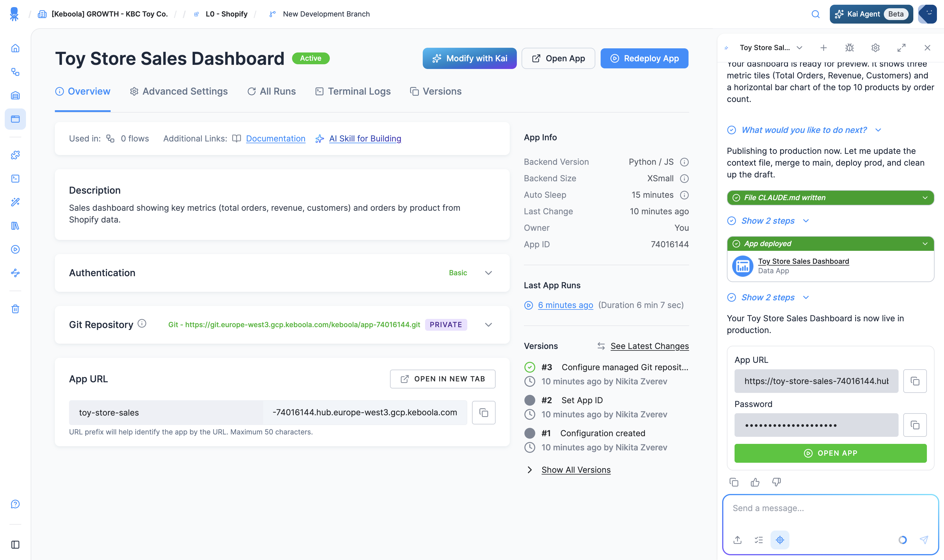Image resolution: width=944 pixels, height=560 pixels.
Task: Show Backend Size info icon
Action: [684, 179]
